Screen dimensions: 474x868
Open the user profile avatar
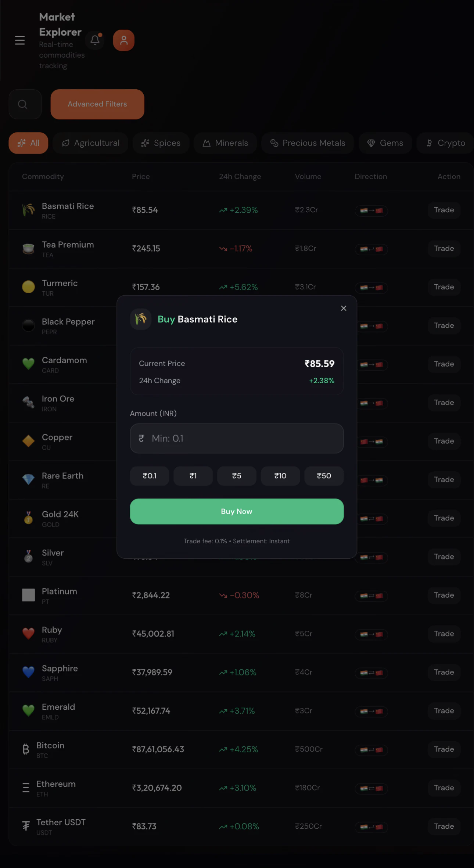pos(124,40)
